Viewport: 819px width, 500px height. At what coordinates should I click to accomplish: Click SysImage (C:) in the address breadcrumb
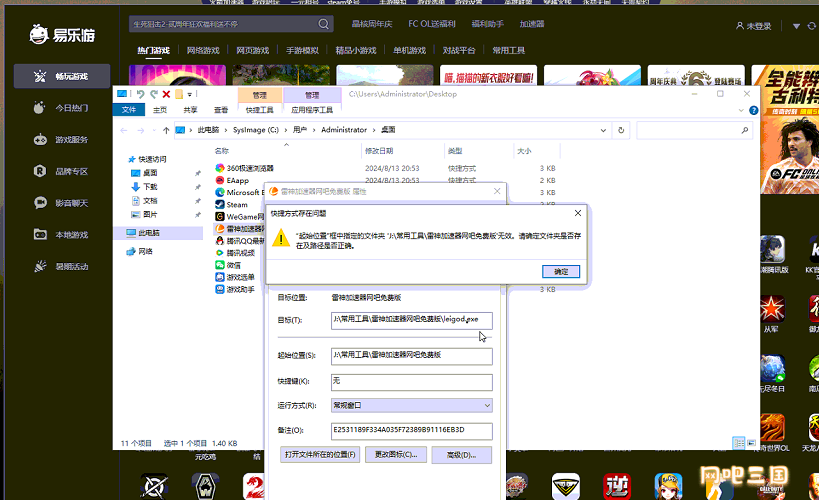tap(256, 130)
